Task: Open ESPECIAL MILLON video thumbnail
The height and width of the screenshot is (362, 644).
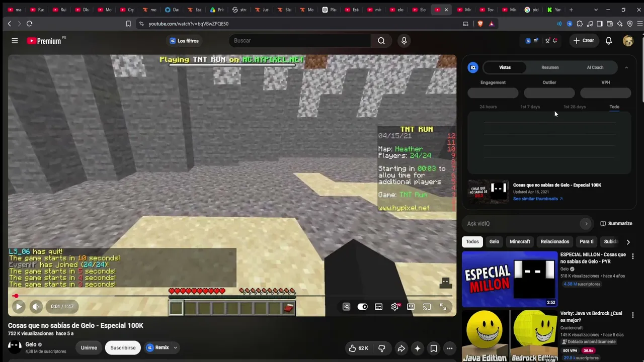Action: point(509,279)
